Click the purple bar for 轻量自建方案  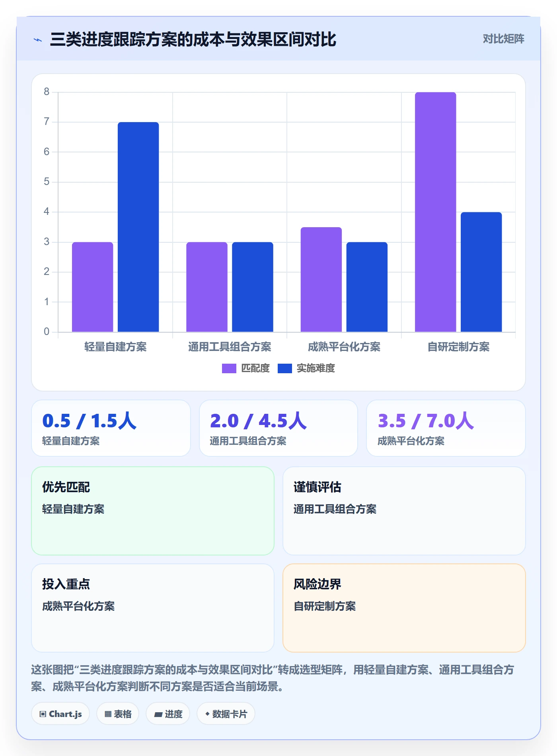(x=93, y=287)
